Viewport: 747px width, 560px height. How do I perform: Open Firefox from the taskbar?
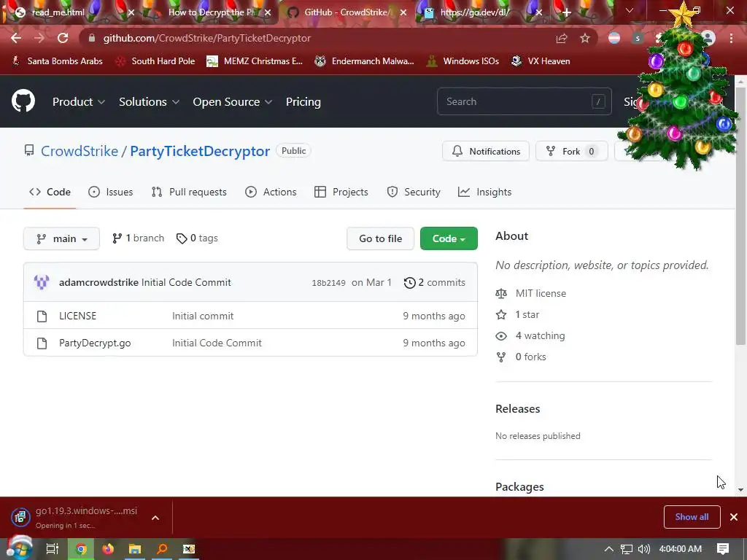point(108,549)
